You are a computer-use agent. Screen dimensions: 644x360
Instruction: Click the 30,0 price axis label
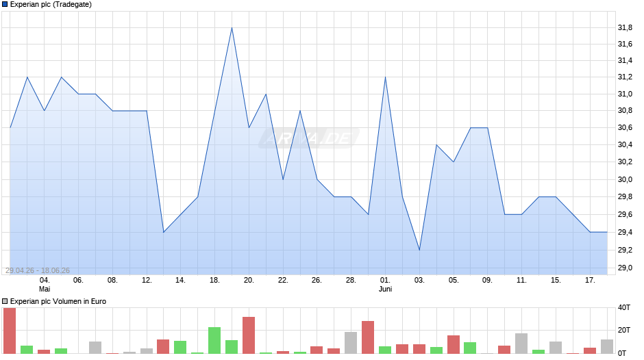coord(625,179)
